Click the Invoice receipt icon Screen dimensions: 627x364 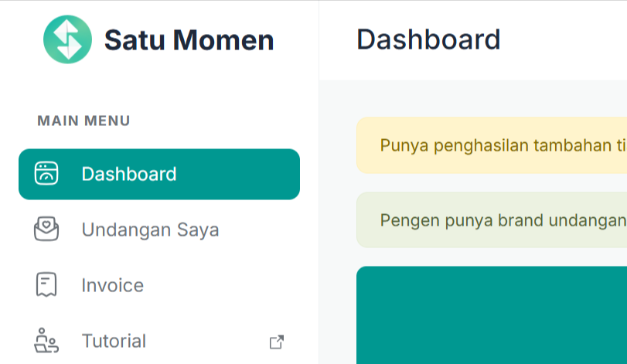[x=46, y=284]
